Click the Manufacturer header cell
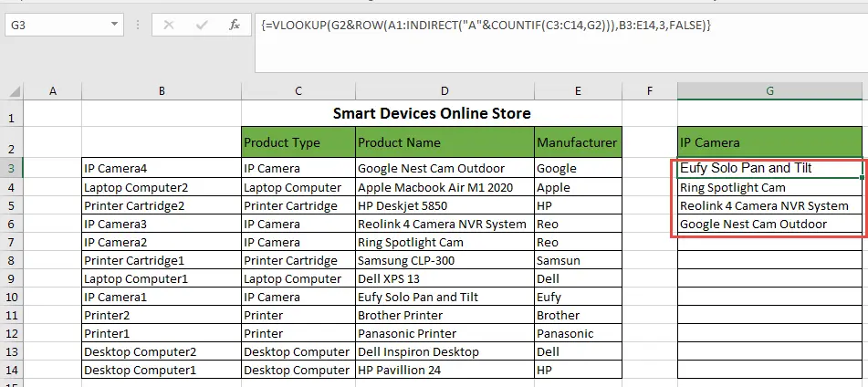868x387 pixels. 578,142
